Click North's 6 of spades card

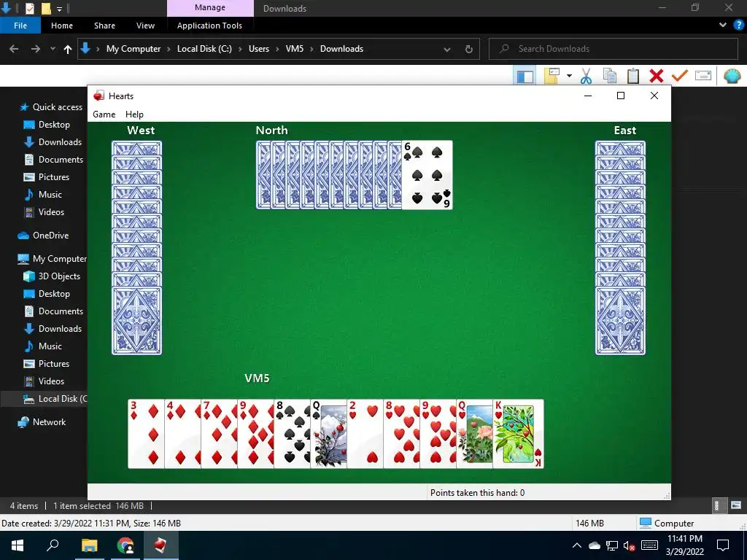pos(427,175)
